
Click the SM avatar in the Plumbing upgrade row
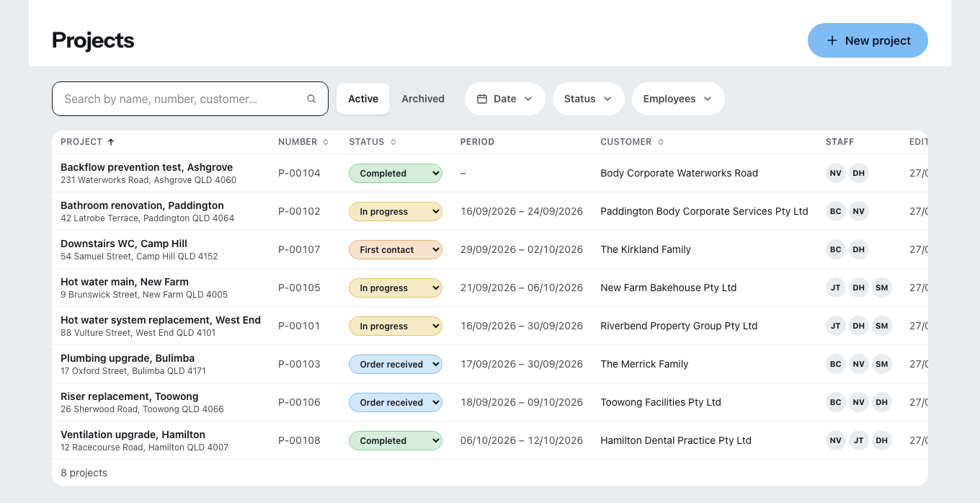[882, 364]
